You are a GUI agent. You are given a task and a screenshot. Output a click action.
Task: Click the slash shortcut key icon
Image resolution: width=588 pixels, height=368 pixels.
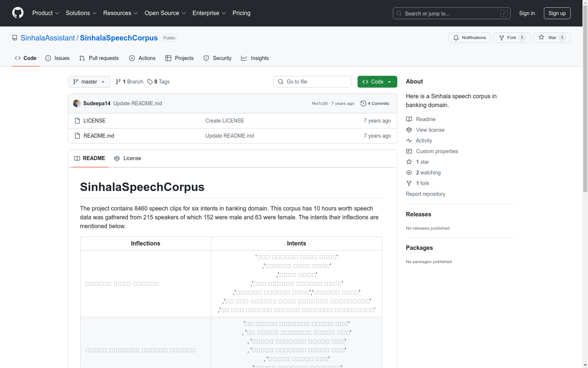pyautogui.click(x=504, y=13)
